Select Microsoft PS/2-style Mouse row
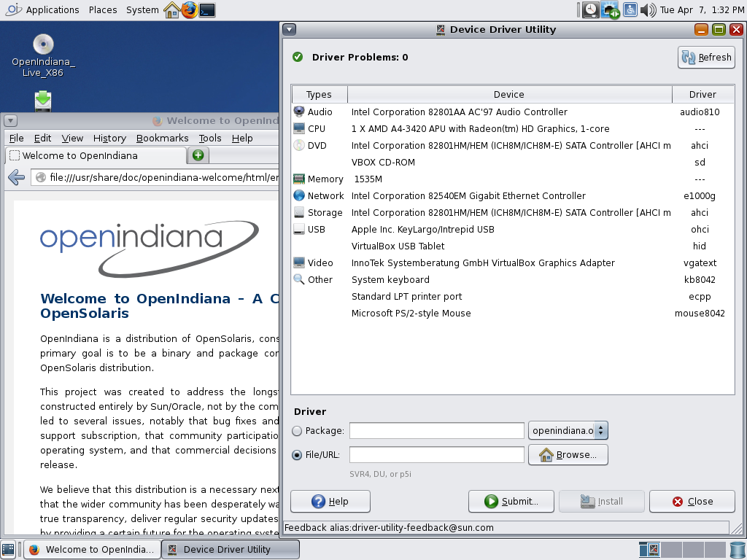Screen dimensions: 747x560 513,314
